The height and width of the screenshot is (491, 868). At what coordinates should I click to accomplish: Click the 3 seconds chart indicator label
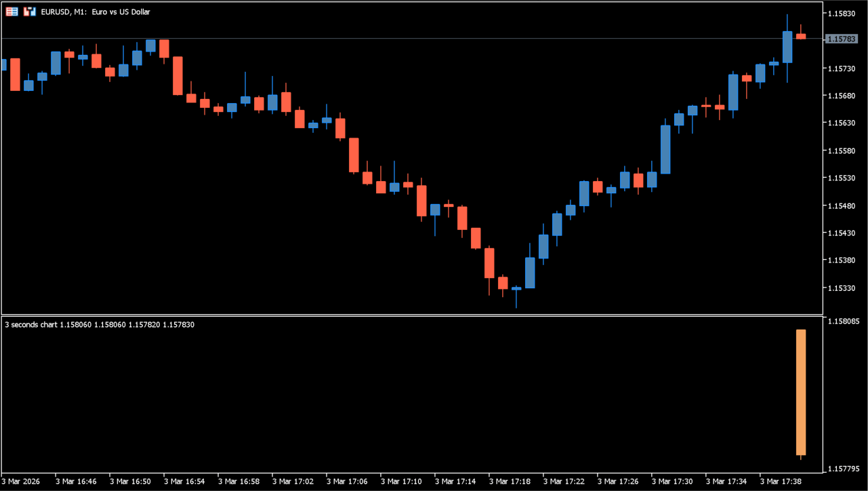pos(100,325)
